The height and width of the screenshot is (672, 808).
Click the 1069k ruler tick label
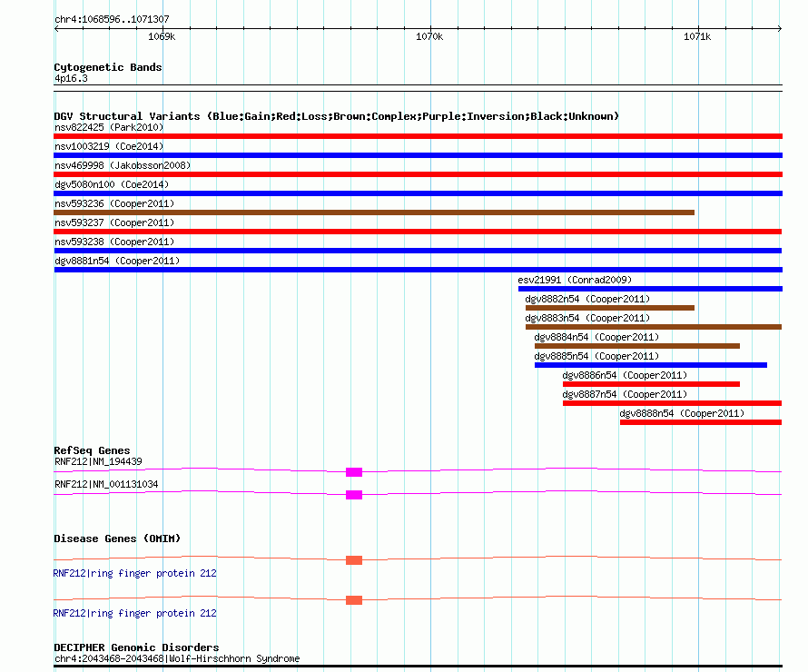coord(162,36)
